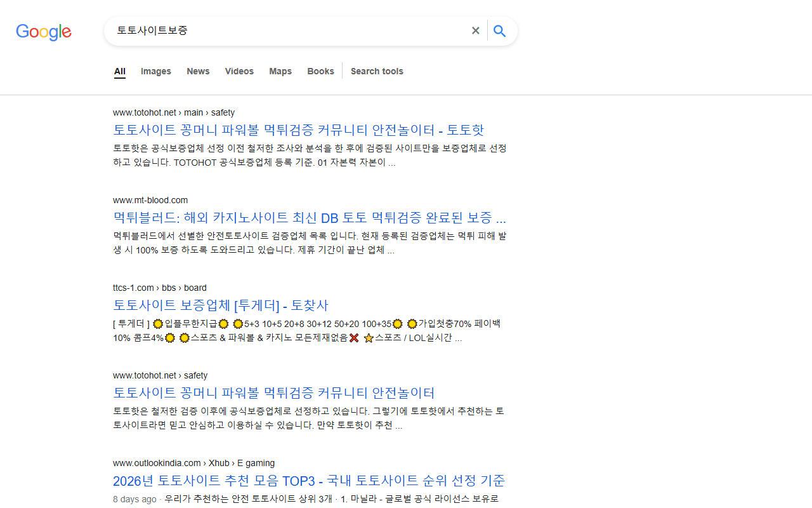Open the Maps tab
Screen dimensions: 812x508
[x=280, y=71]
